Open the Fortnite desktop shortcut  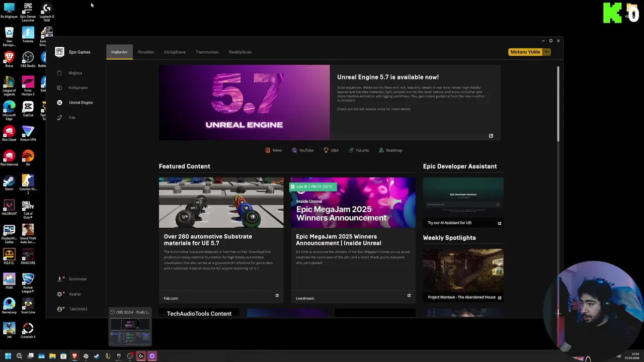(28, 35)
